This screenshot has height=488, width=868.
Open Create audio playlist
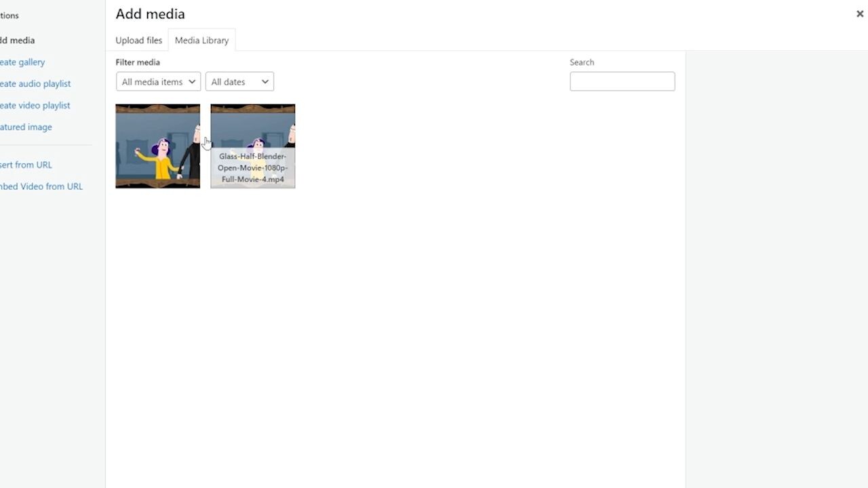35,83
